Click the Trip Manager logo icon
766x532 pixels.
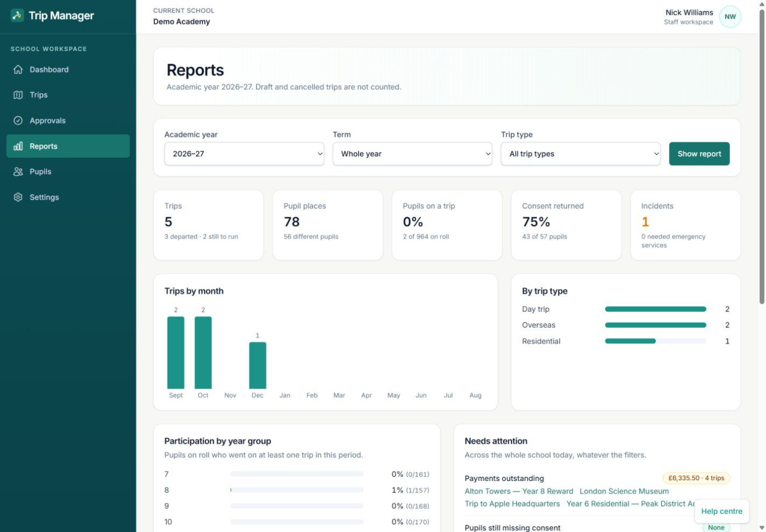click(17, 16)
